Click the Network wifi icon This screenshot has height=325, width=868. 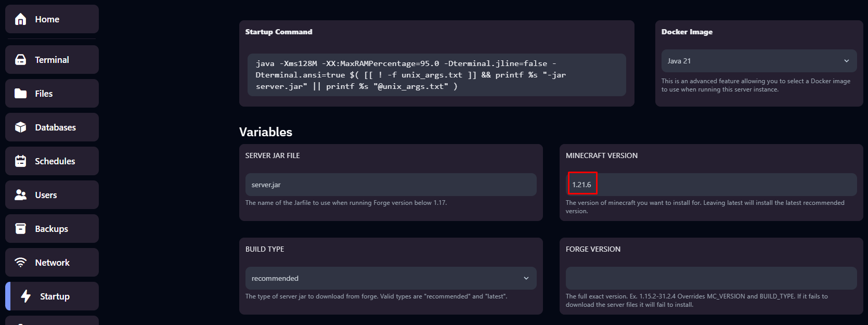(21, 263)
